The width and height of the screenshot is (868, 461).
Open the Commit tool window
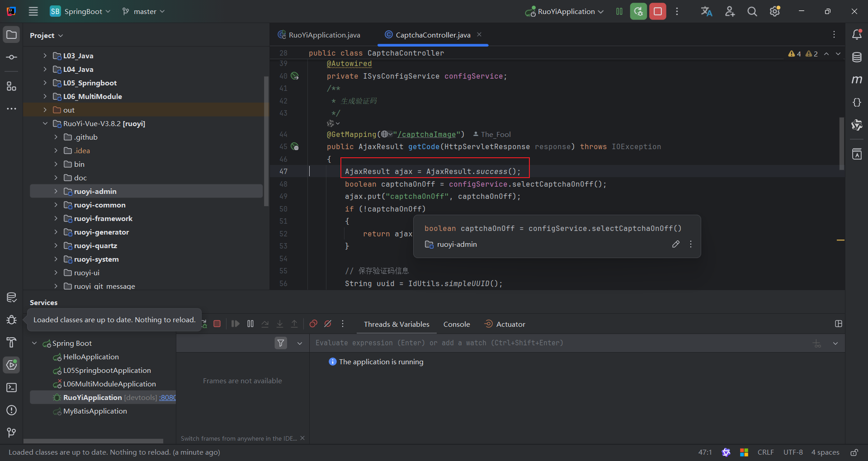12,57
